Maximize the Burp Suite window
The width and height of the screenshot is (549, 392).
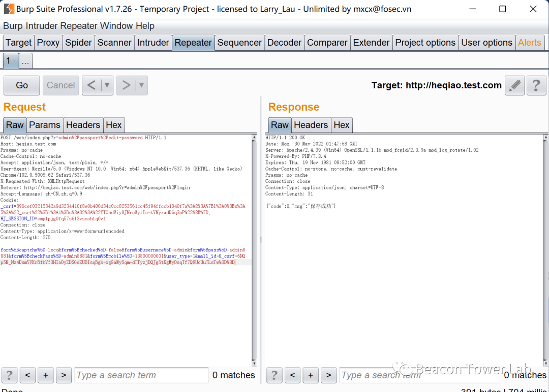click(502, 9)
